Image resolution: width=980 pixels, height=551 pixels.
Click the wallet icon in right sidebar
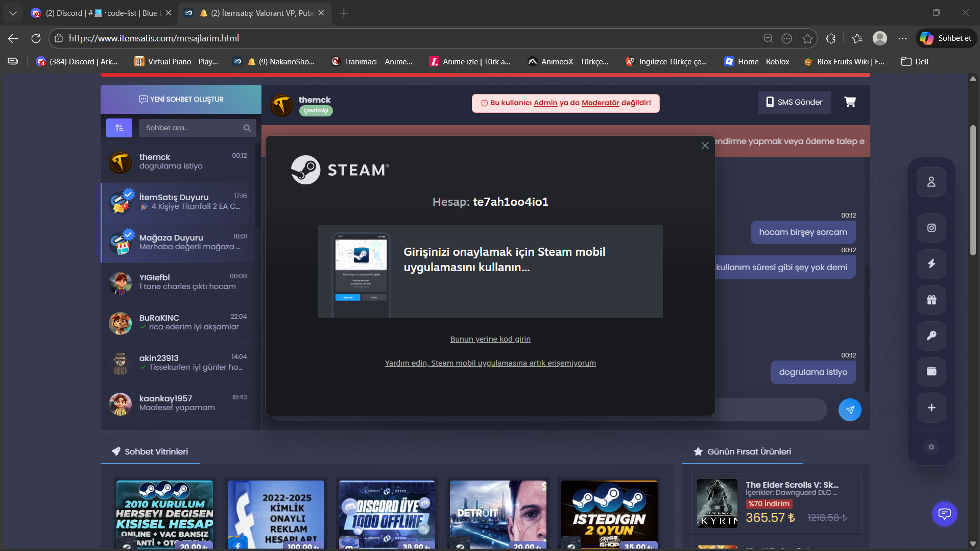[x=931, y=371]
